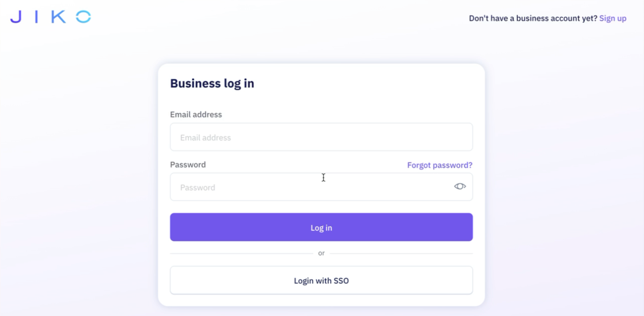
Task: Navigate to account creation via Sign up
Action: coord(613,18)
